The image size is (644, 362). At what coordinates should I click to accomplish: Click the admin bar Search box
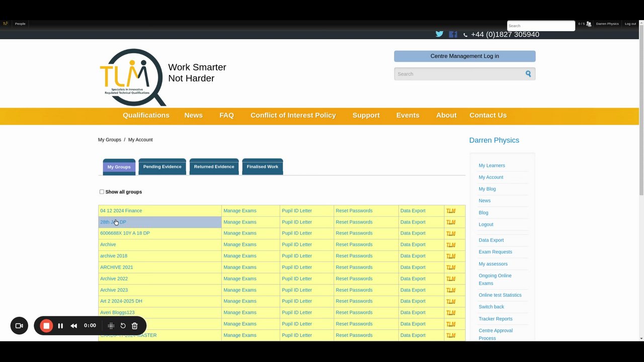(541, 26)
